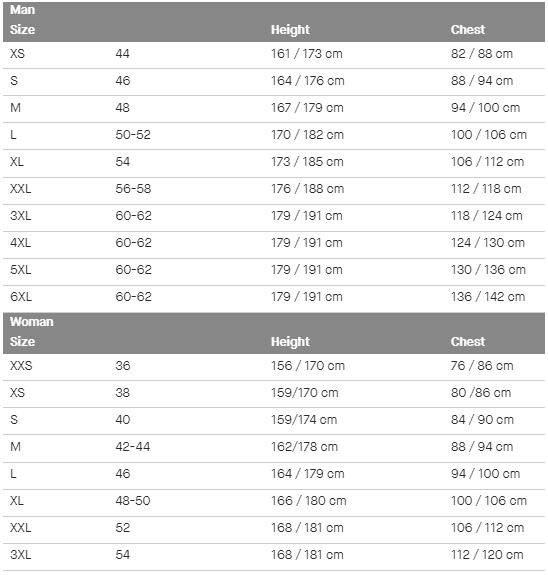Select the 136 / 142 cm chest cell
Viewport: 548px width, 575px height.
click(488, 297)
